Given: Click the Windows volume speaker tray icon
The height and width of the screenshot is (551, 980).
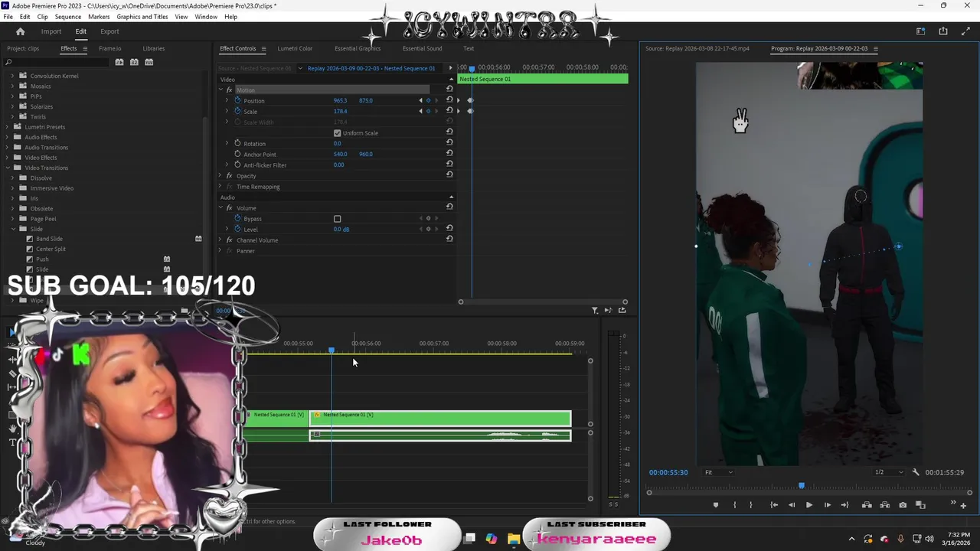Looking at the screenshot, I should point(930,539).
